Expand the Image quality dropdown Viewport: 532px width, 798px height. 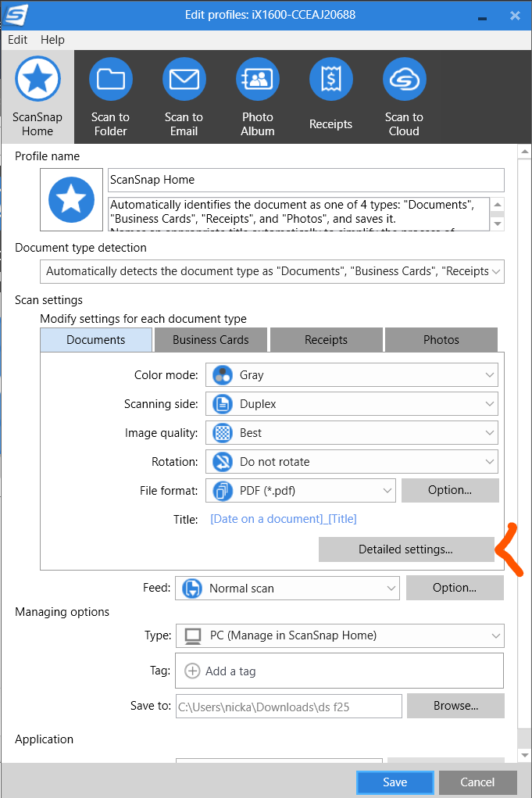(x=352, y=433)
